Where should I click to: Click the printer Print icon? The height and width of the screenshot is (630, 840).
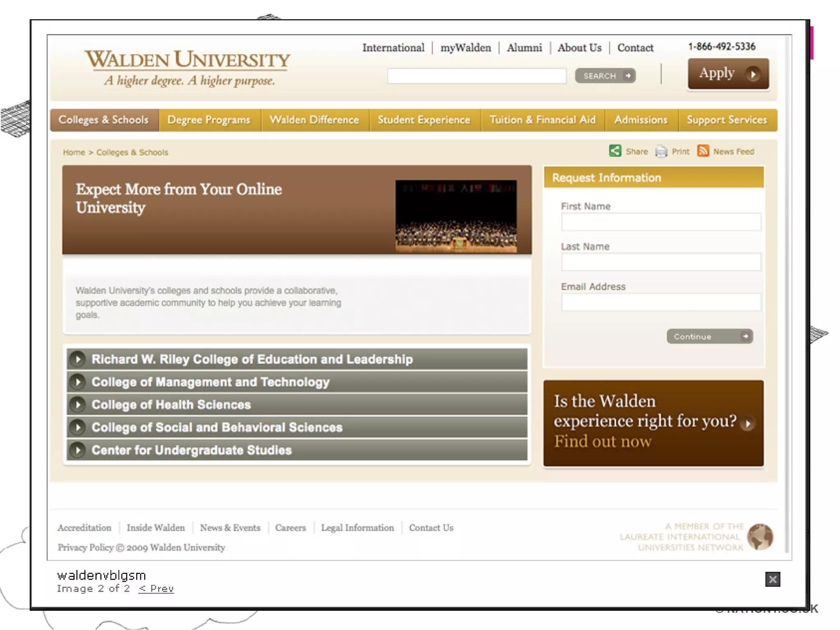[661, 151]
